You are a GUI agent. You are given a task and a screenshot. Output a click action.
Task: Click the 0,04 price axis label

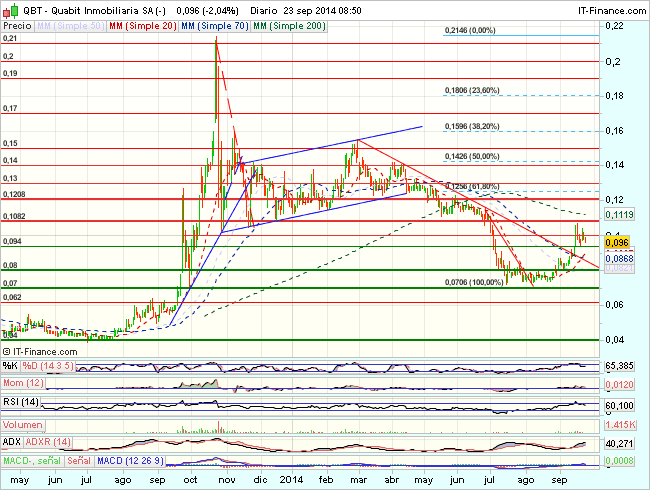(x=614, y=340)
